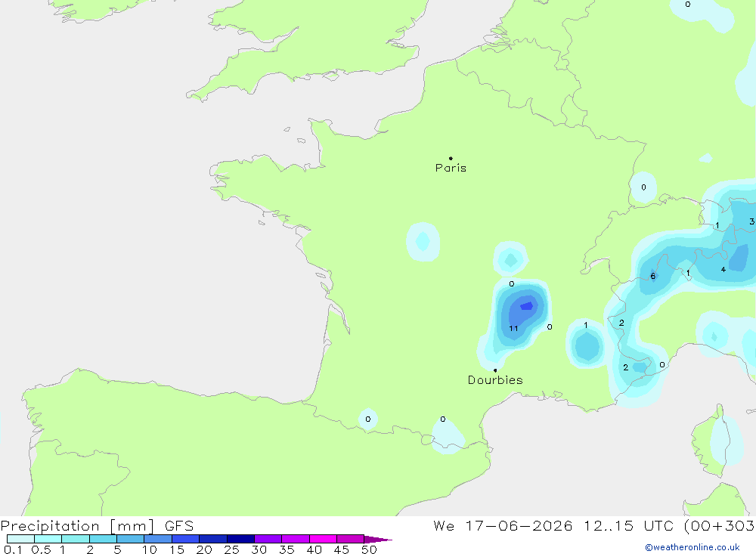Select the purple arrow at legend end
Viewport: 756px width, 554px height.
coord(378,539)
